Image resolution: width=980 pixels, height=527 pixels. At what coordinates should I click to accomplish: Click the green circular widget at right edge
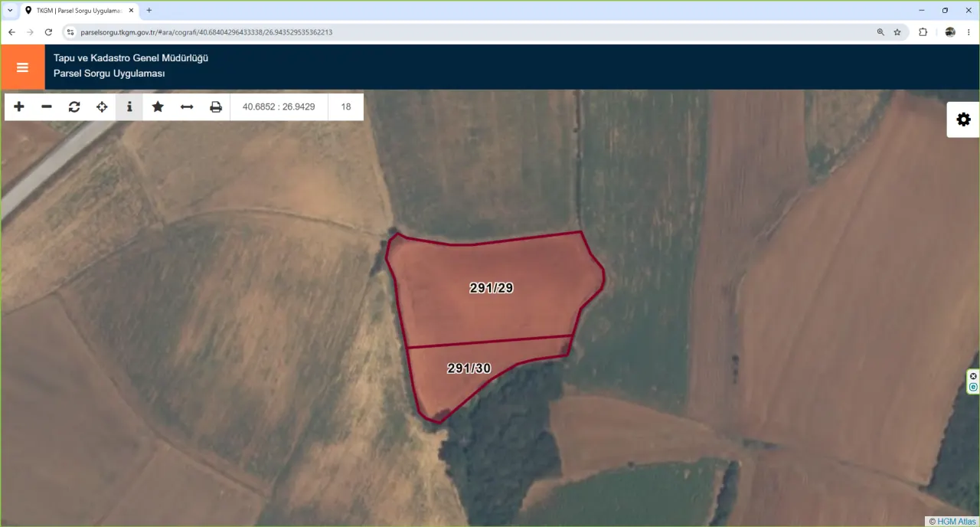tap(973, 388)
